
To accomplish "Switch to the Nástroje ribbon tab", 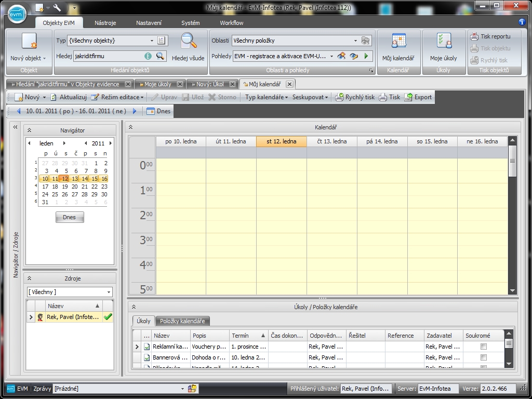I will (105, 23).
